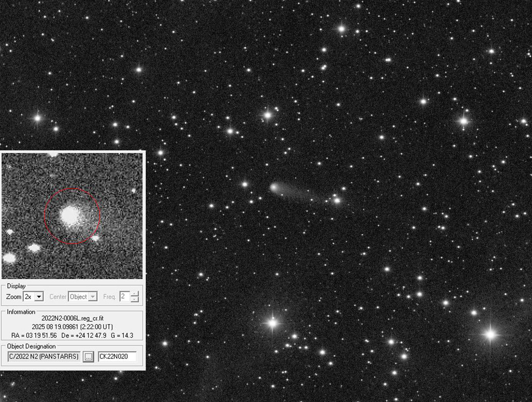This screenshot has width=532, height=402.
Task: Expand the Center Object dropdown
Action: 92,297
